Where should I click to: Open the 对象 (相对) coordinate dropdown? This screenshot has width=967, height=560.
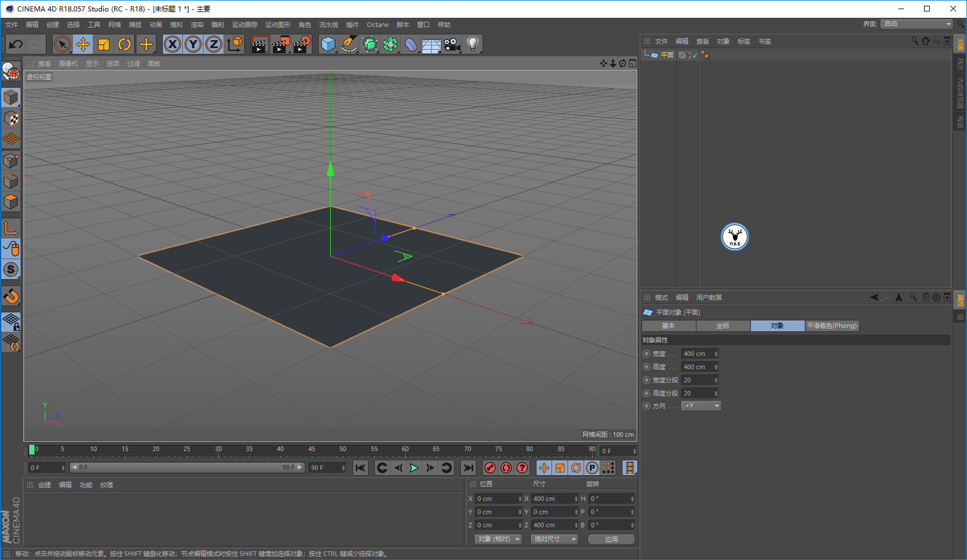coord(499,539)
